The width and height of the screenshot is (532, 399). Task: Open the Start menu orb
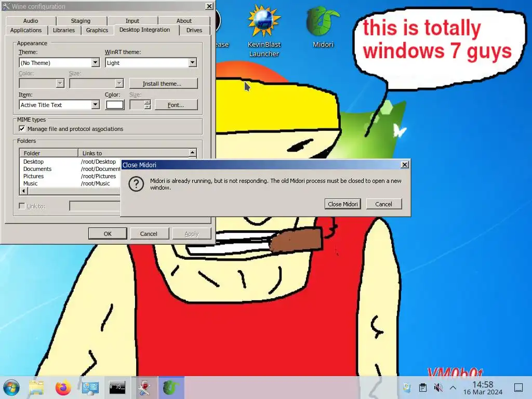11,388
